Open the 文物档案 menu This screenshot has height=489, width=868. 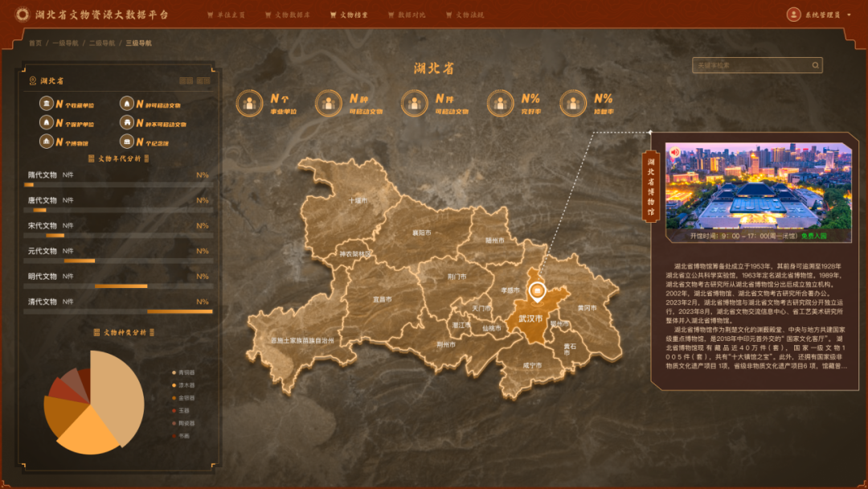(349, 15)
